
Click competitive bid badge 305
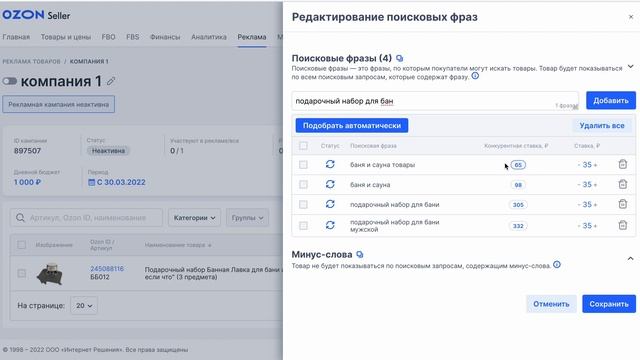pyautogui.click(x=518, y=204)
